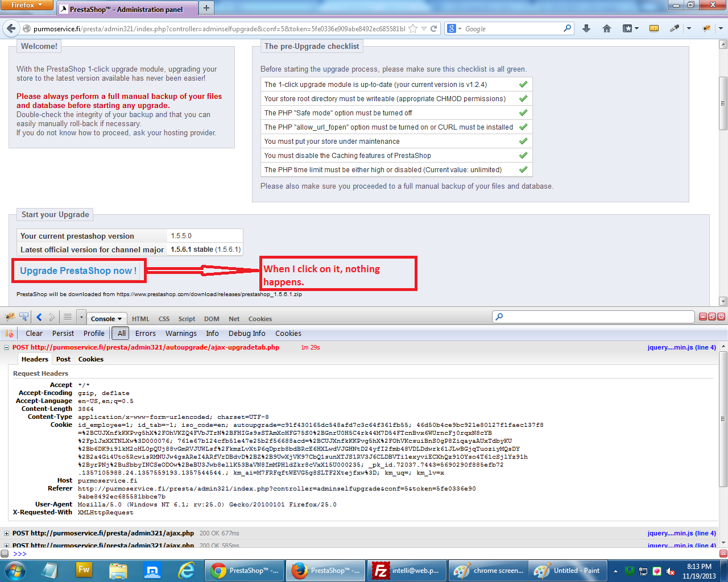728x582 pixels.
Task: Filter the console to show Info messages
Action: pyautogui.click(x=212, y=334)
